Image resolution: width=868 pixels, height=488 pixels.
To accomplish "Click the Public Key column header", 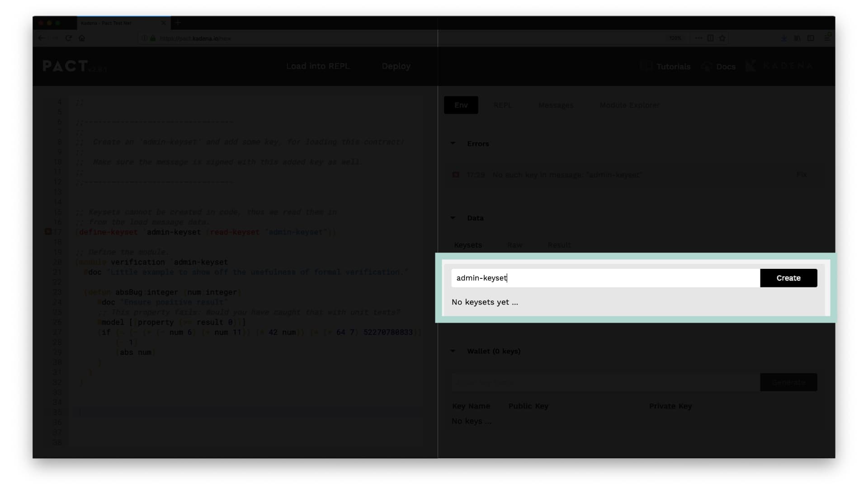I will click(x=528, y=406).
